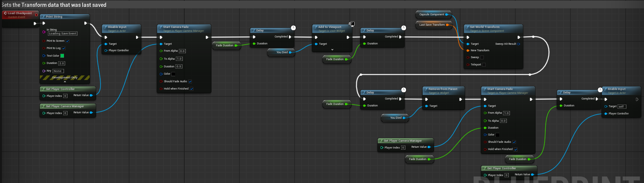The height and width of the screenshot is (183, 644).
Task: Click the Print String execution output pin
Action: (x=85, y=23)
